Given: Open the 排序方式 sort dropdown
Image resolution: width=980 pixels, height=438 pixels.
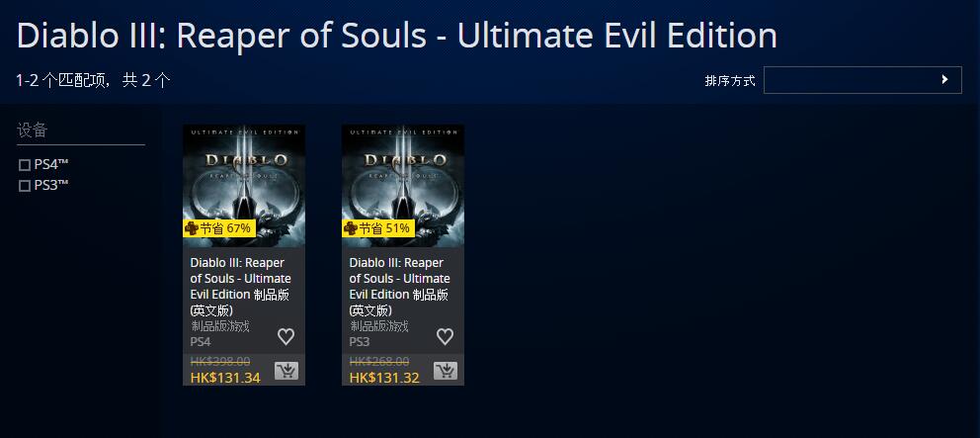Looking at the screenshot, I should click(x=861, y=80).
